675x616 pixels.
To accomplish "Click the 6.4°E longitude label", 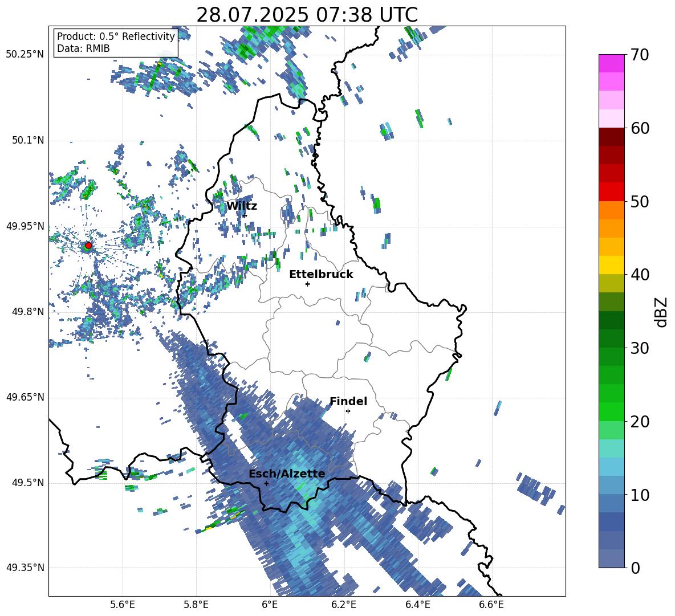I will 417,605.
